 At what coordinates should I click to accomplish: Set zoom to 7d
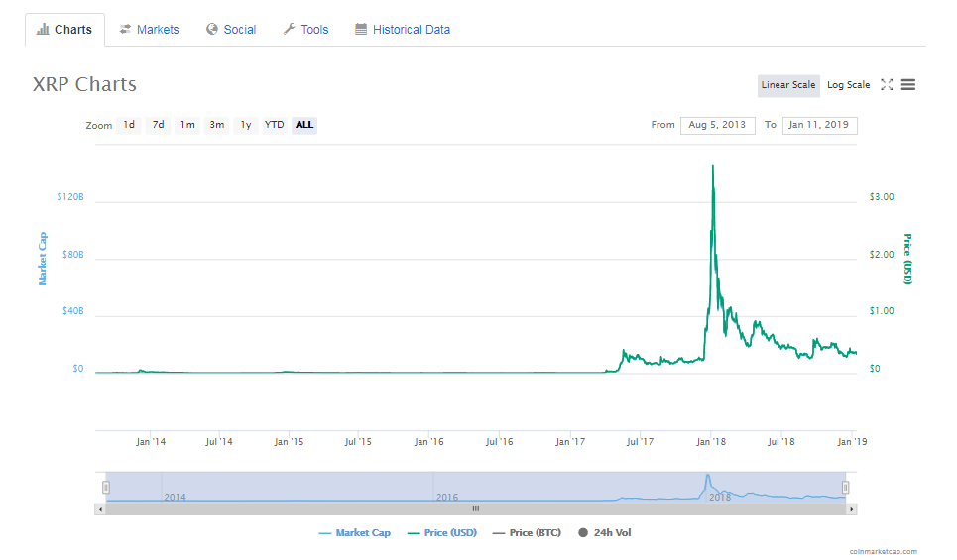[158, 125]
